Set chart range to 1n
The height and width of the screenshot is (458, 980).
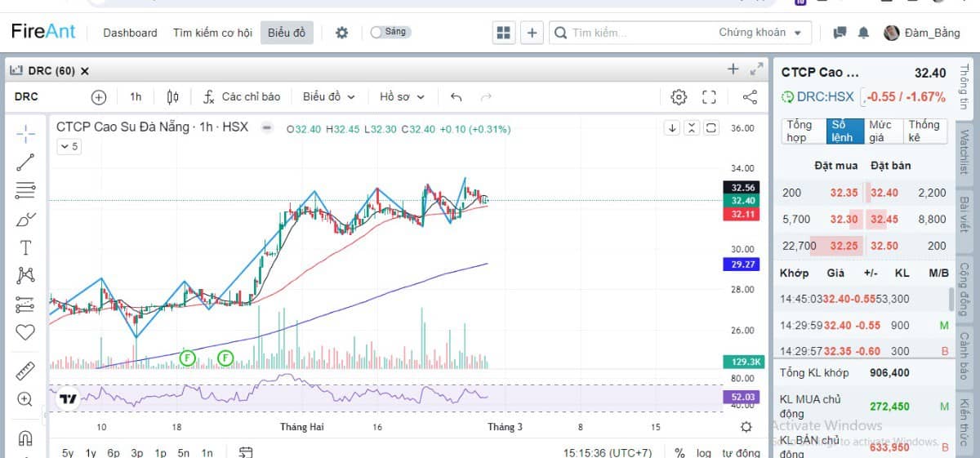click(x=207, y=452)
